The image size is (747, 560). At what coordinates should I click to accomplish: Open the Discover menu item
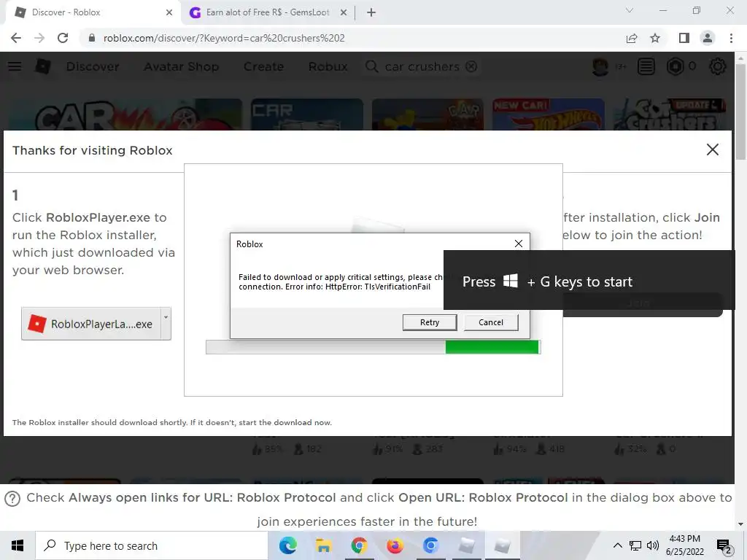93,66
